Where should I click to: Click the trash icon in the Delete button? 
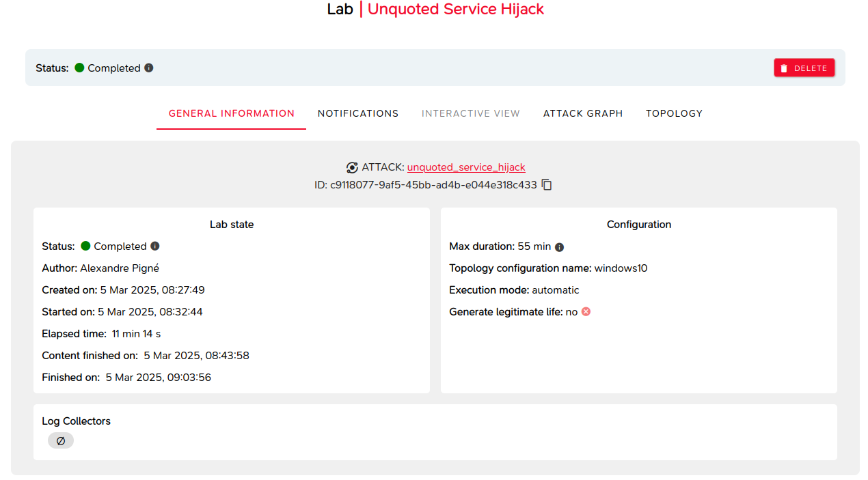tap(784, 68)
